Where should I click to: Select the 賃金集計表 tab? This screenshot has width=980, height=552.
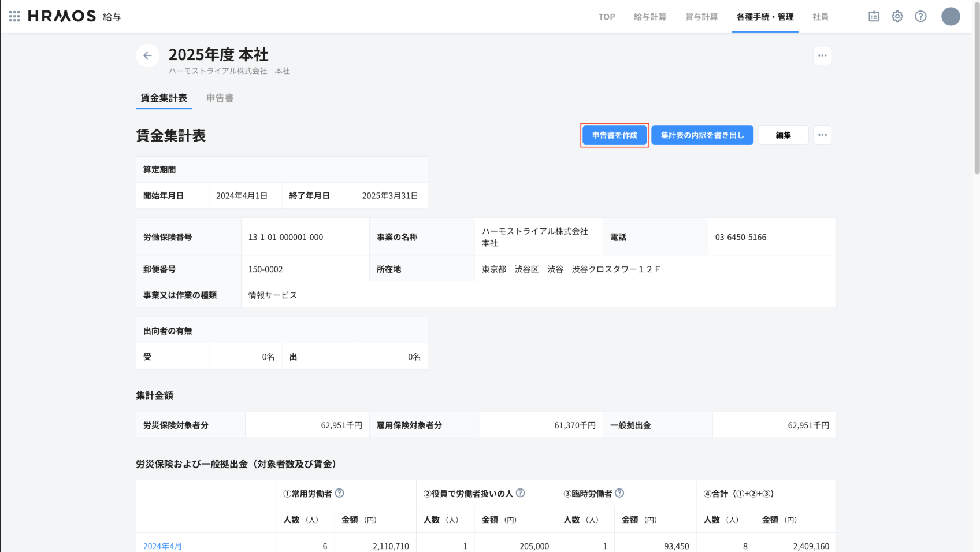click(x=164, y=98)
